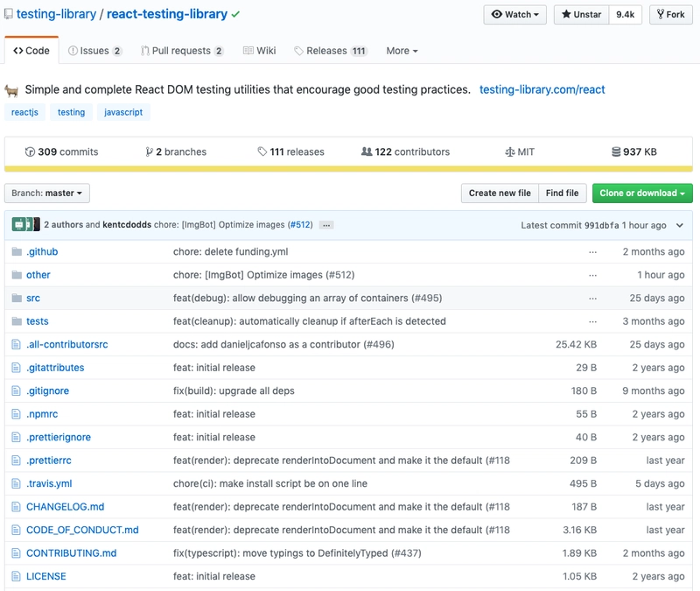Click the commit author avatars
This screenshot has height=591, width=700.
pos(25,225)
